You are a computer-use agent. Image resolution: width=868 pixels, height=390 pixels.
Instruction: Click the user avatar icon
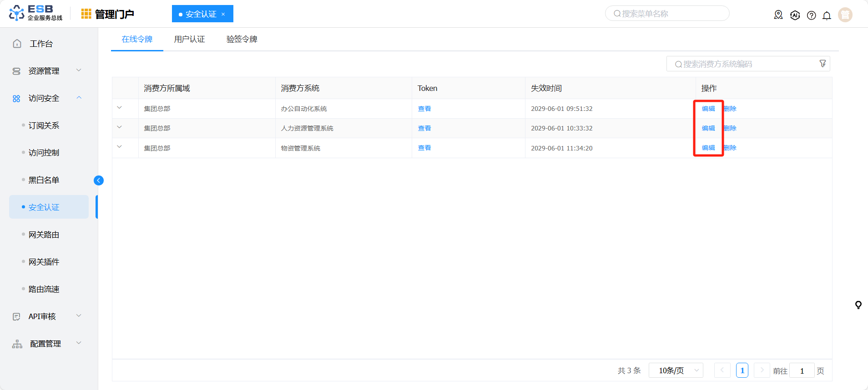coord(845,15)
